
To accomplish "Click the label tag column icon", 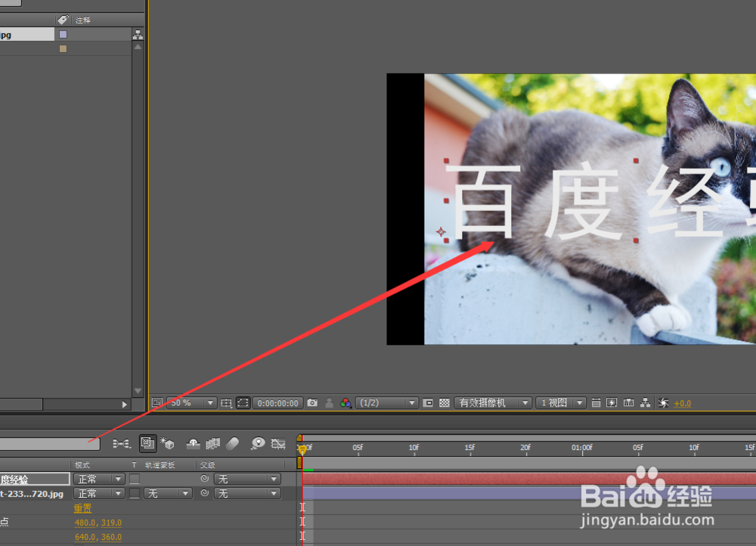I will click(x=64, y=20).
